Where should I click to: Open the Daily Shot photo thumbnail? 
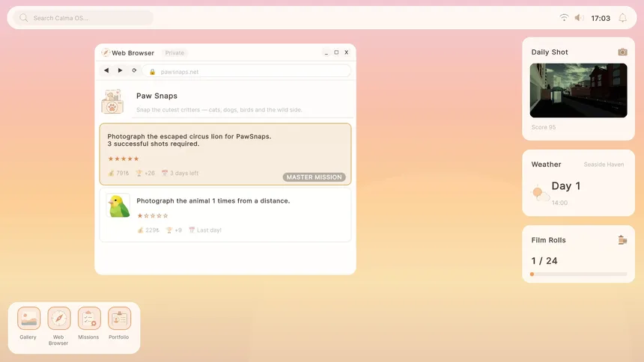578,90
